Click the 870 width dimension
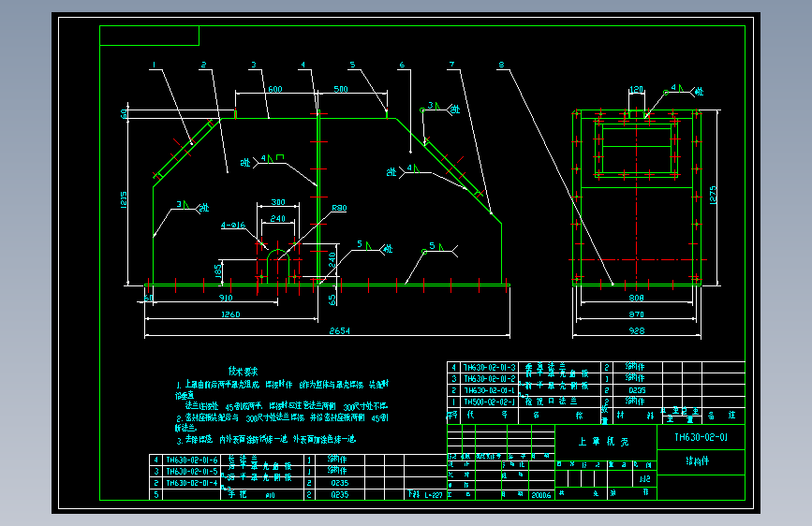Screen dimensions: 812x526 click(x=637, y=314)
